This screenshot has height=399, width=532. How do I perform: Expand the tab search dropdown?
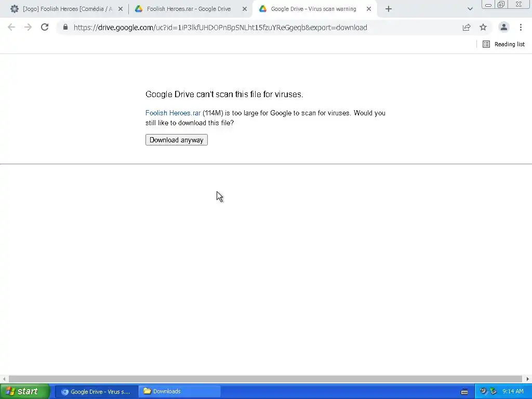[470, 9]
